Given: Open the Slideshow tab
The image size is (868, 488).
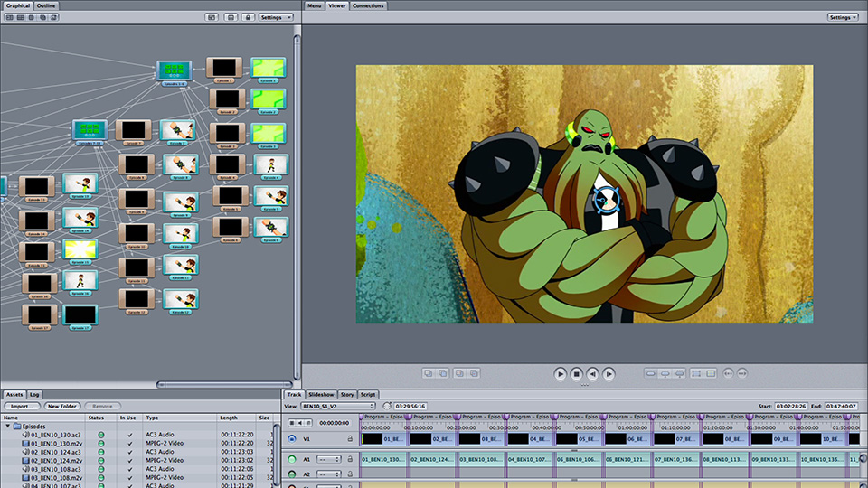Looking at the screenshot, I should [x=321, y=395].
